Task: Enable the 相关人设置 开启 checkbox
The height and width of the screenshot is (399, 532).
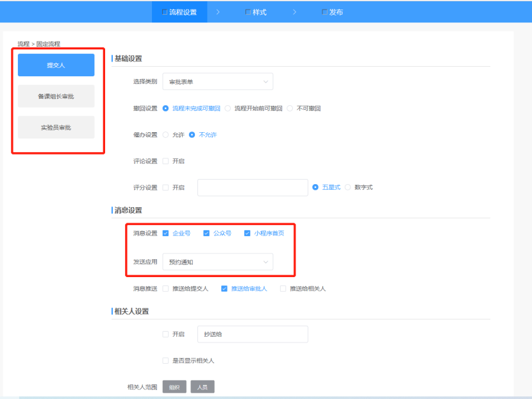Action: (x=165, y=334)
